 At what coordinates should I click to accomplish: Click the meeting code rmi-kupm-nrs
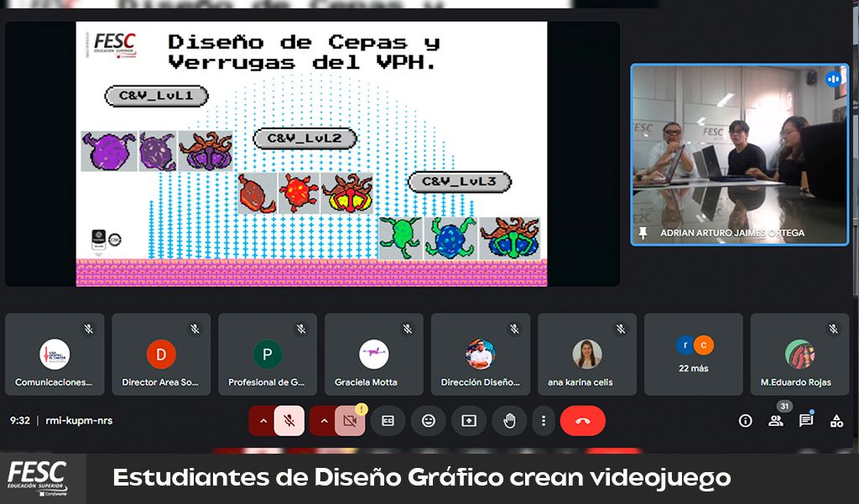click(79, 421)
